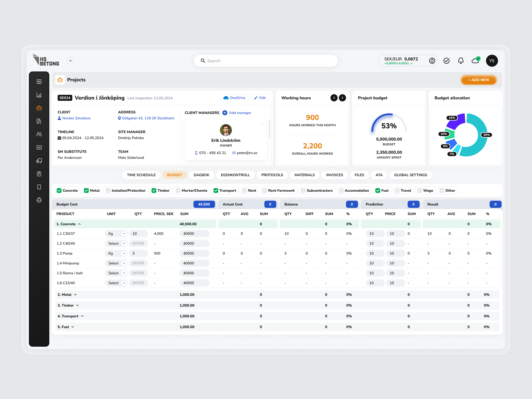Switch to the INVOICES tab
This screenshot has width=532, height=399.
coord(334,175)
